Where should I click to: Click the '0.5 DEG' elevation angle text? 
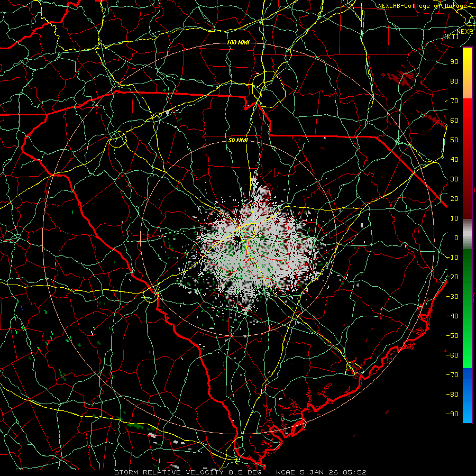[246, 472]
